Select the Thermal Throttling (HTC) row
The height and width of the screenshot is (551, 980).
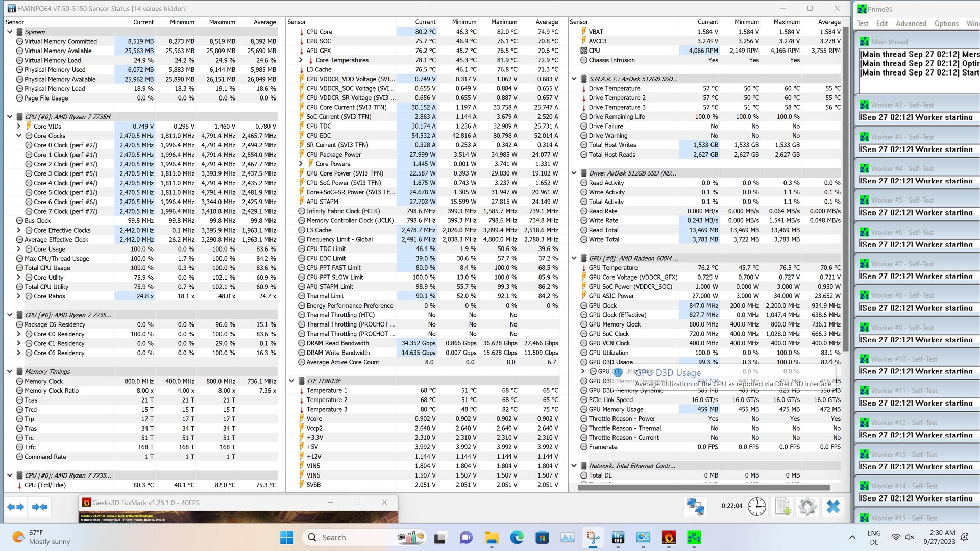point(428,315)
